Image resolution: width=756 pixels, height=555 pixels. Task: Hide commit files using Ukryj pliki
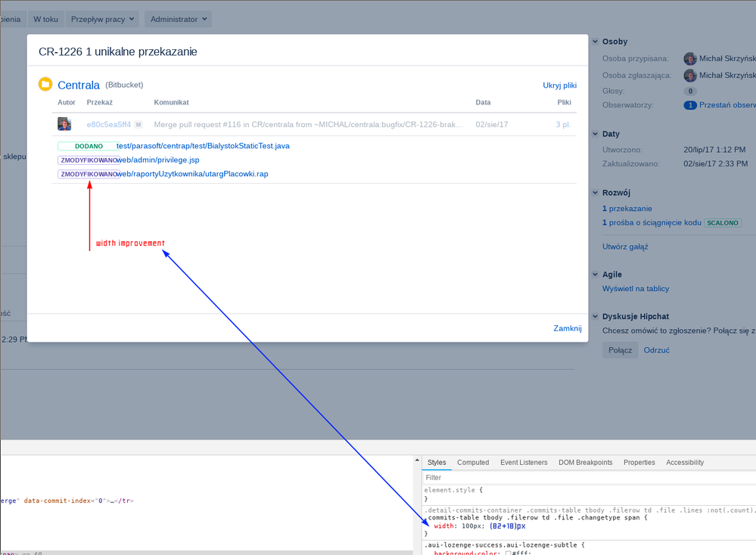[559, 85]
